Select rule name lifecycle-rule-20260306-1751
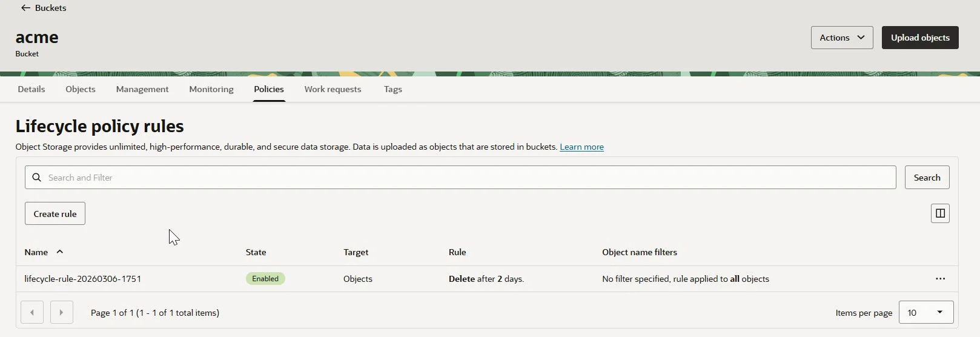This screenshot has height=337, width=980. 83,279
